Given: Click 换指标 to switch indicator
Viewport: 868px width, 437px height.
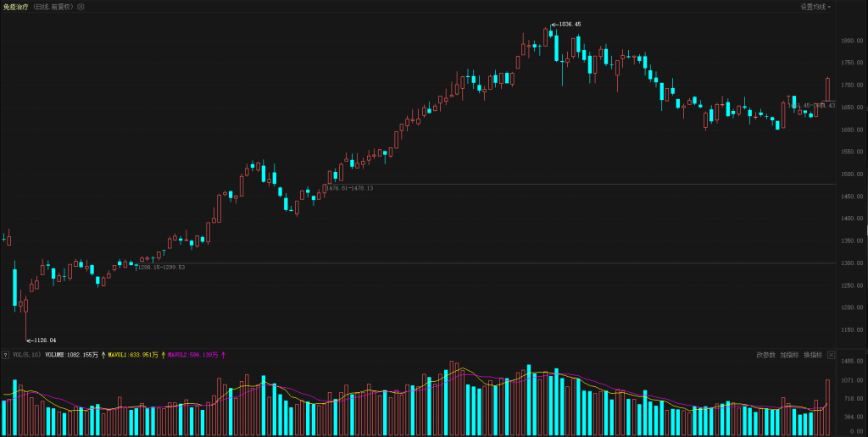Looking at the screenshot, I should pos(813,355).
